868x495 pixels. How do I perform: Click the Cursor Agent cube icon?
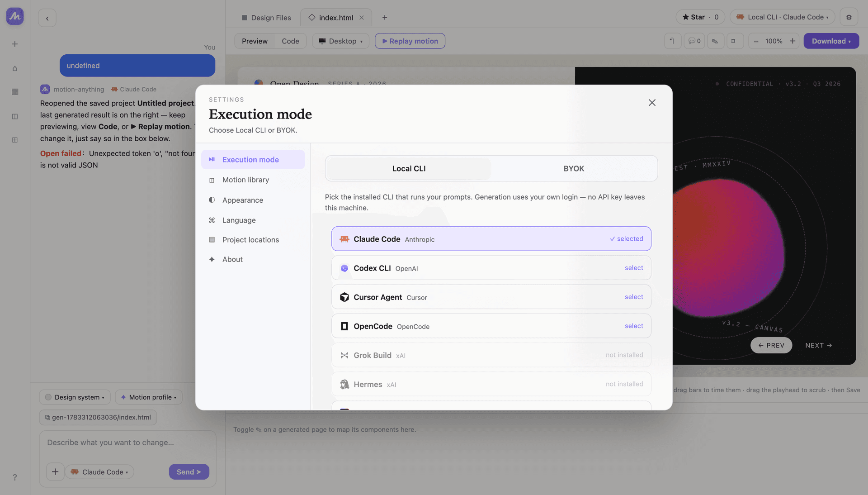coord(344,297)
